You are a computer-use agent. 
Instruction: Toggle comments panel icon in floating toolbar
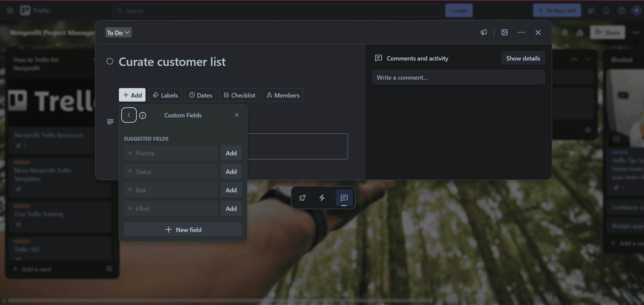pos(344,198)
